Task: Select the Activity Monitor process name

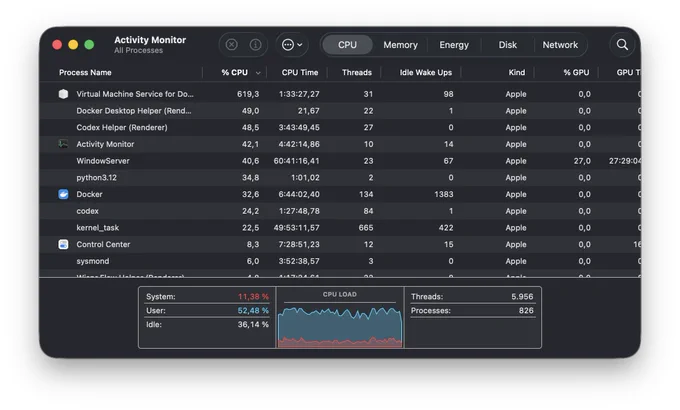Action: coord(105,144)
